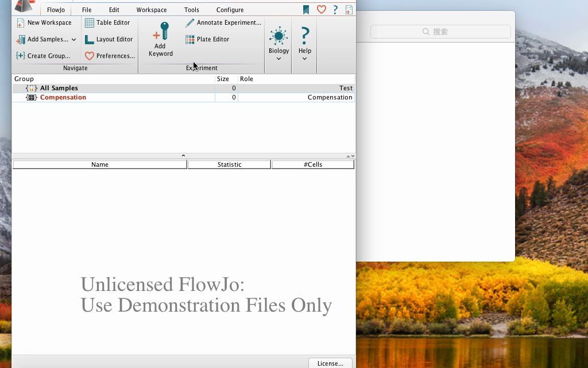Click the Name column header

(99, 164)
